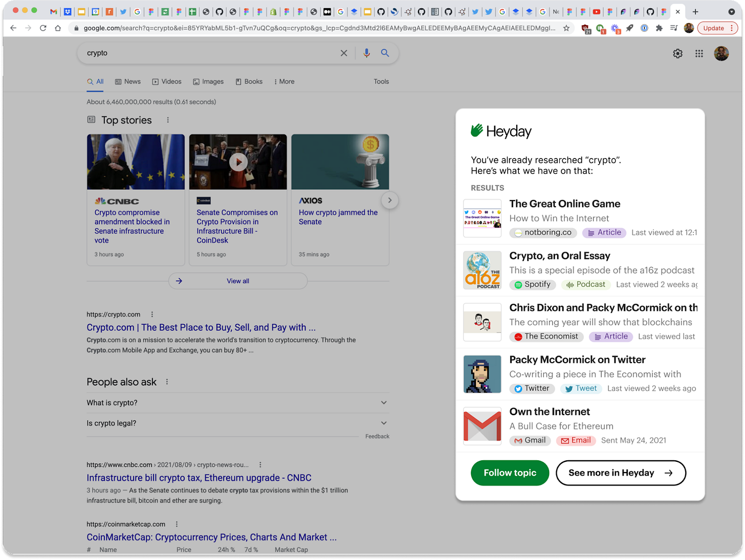
Task: Click the Email type tag
Action: (576, 441)
